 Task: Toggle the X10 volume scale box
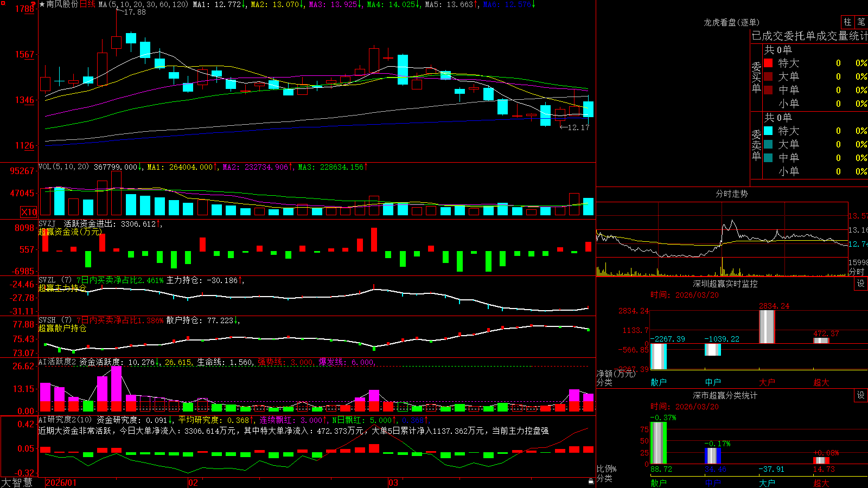point(29,212)
